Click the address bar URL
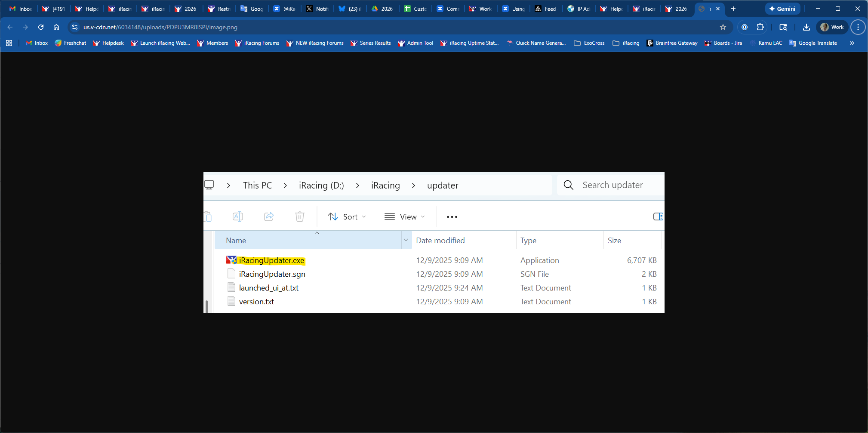Viewport: 868px width, 433px height. [x=160, y=27]
